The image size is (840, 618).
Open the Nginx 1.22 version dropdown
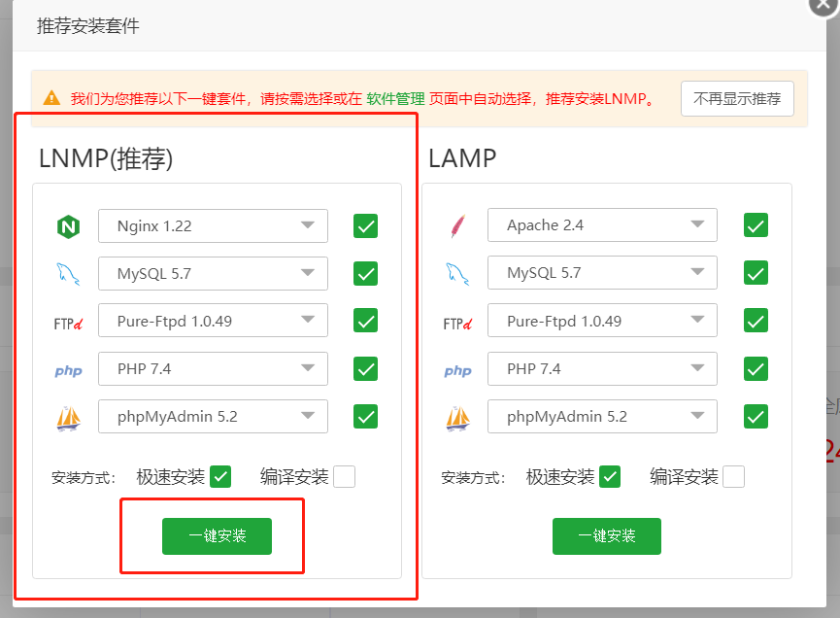213,225
